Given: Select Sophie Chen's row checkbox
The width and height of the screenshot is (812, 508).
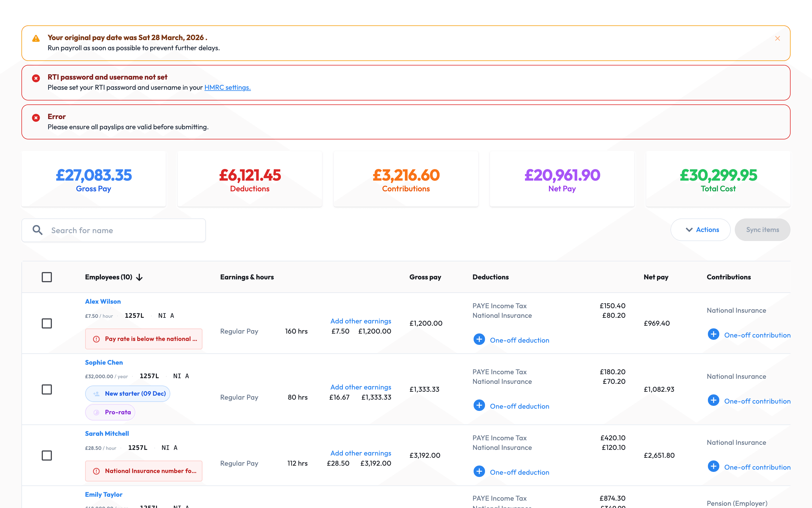Looking at the screenshot, I should coord(47,389).
